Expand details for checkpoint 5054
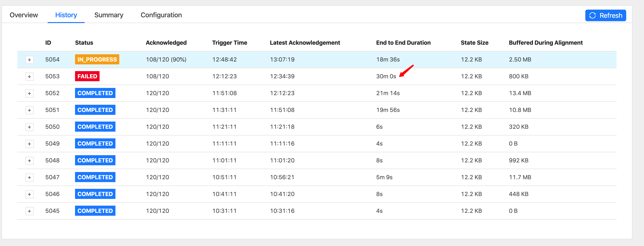Viewport: 644px width, 246px height. 30,59
